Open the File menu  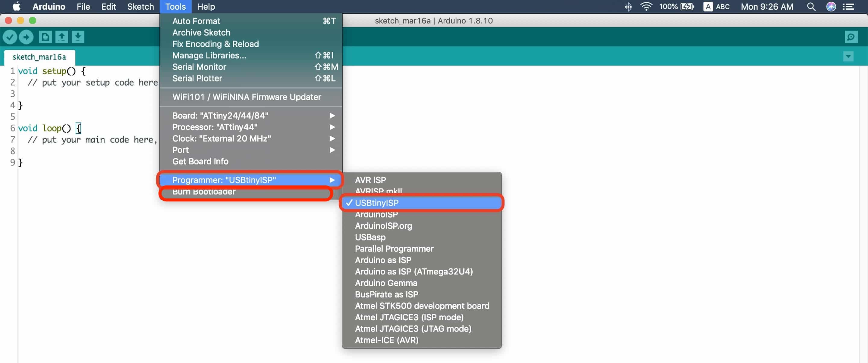coord(83,7)
